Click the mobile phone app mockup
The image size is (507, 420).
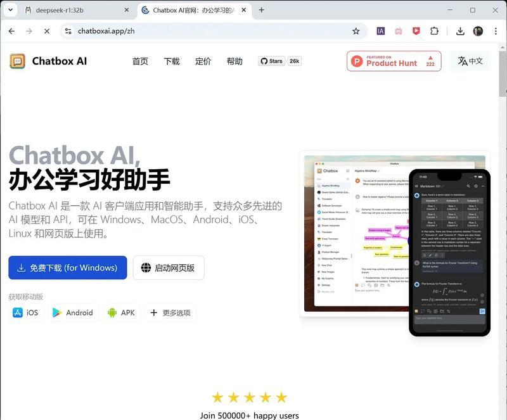449,253
